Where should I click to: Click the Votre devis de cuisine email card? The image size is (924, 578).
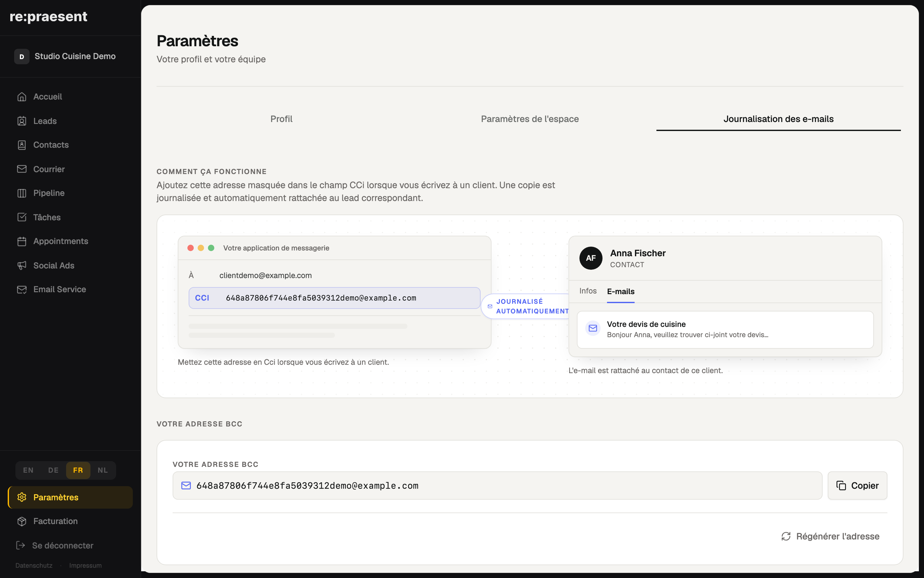pyautogui.click(x=725, y=329)
